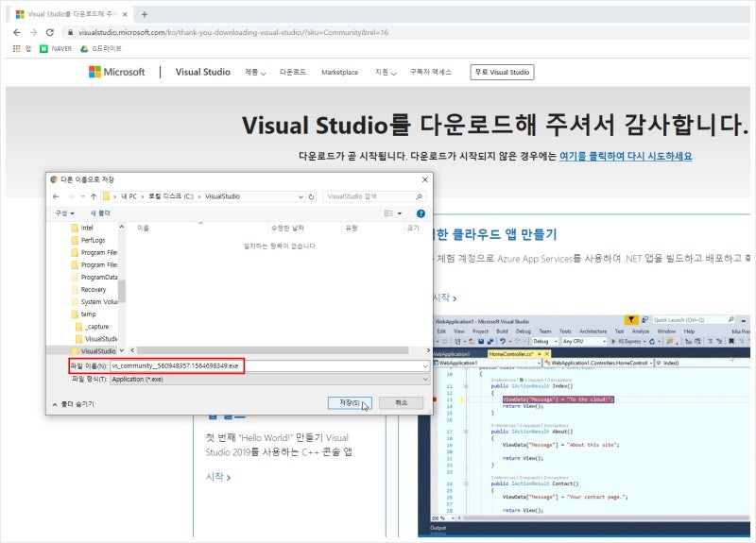The height and width of the screenshot is (543, 756).
Task: Expand the 지원 menu on Visual Studio site
Action: coord(386,73)
